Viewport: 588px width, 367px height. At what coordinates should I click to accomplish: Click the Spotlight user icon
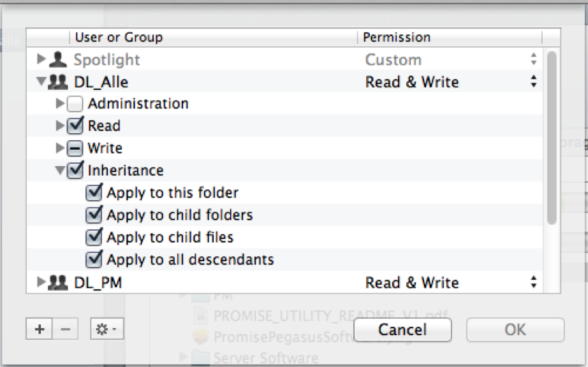59,60
